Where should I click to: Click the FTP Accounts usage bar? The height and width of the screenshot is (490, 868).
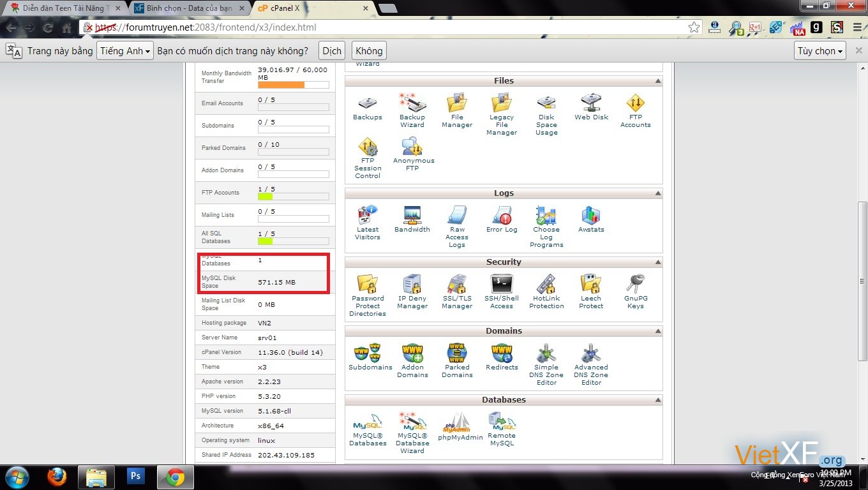pyautogui.click(x=294, y=197)
